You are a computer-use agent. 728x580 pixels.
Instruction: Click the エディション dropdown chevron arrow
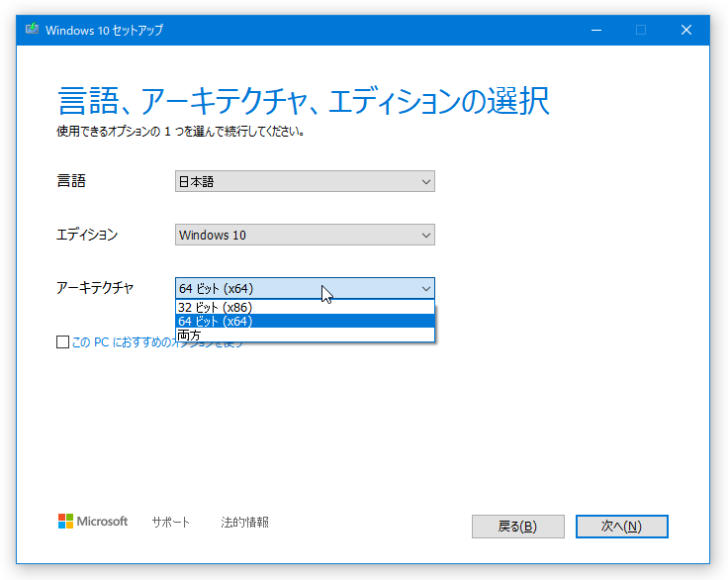click(425, 236)
